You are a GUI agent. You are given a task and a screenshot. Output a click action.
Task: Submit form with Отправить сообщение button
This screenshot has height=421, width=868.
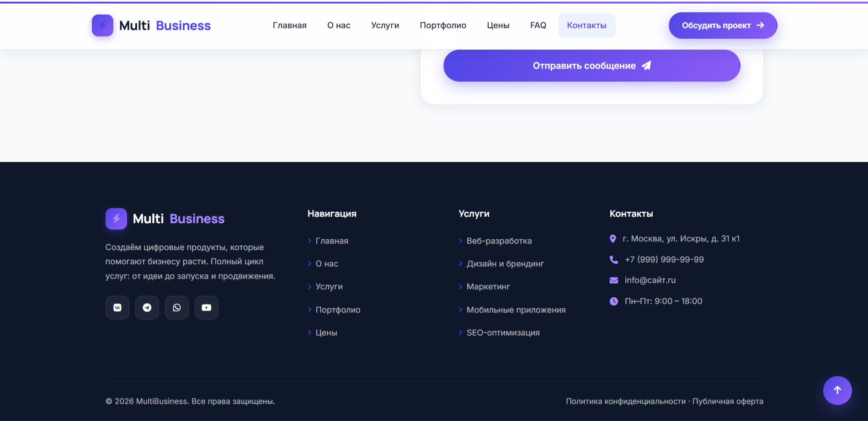tap(592, 66)
